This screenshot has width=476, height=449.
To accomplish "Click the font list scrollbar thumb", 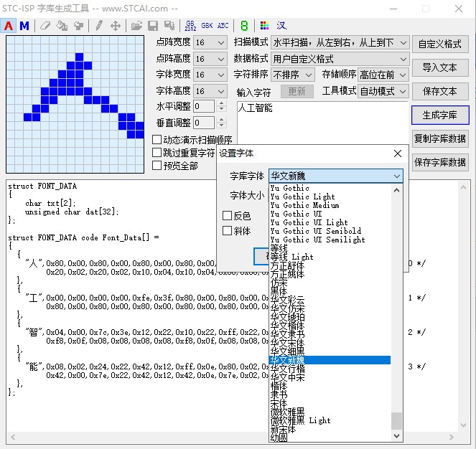I will tap(396, 421).
